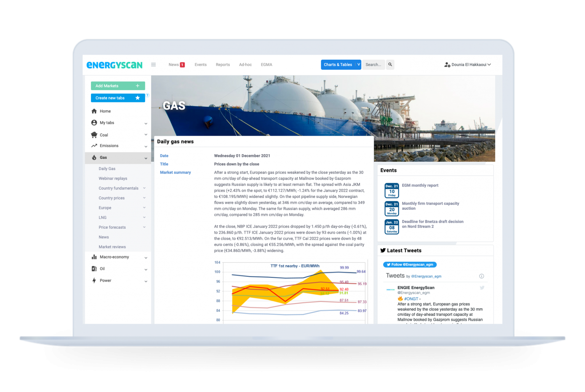
Task: Click the Gas flame icon
Action: (x=94, y=158)
